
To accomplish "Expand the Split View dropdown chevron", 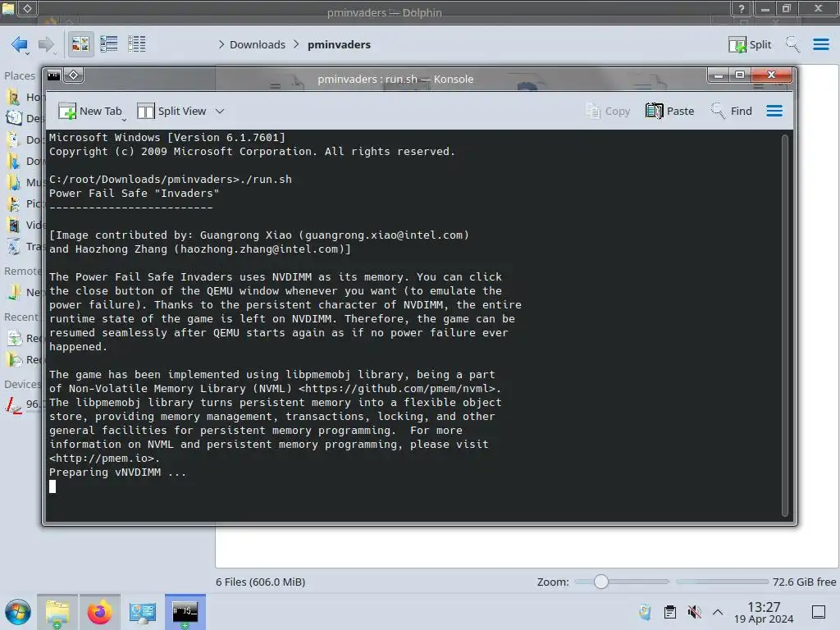I will 220,111.
